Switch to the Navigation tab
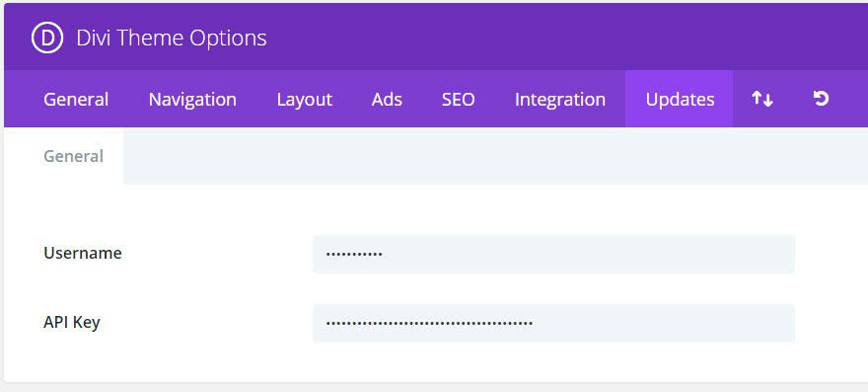The height and width of the screenshot is (392, 868). tap(192, 100)
